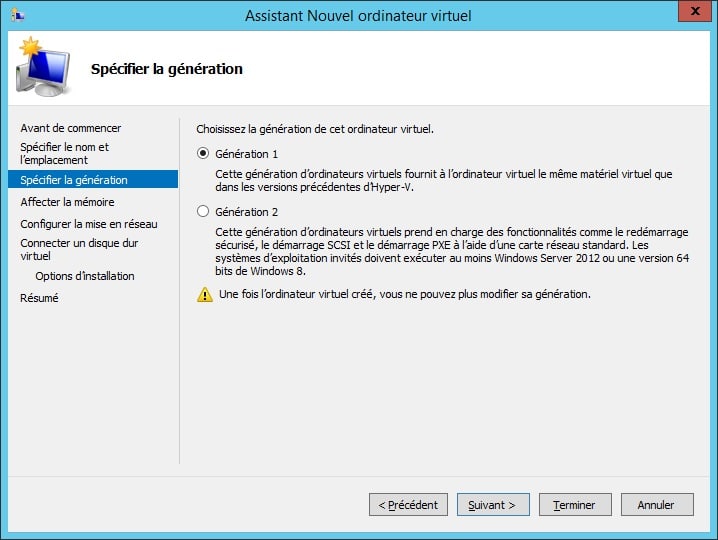Close the Assistant Nouvel ordinateur virtuel window
Image resolution: width=718 pixels, height=540 pixels.
point(695,11)
